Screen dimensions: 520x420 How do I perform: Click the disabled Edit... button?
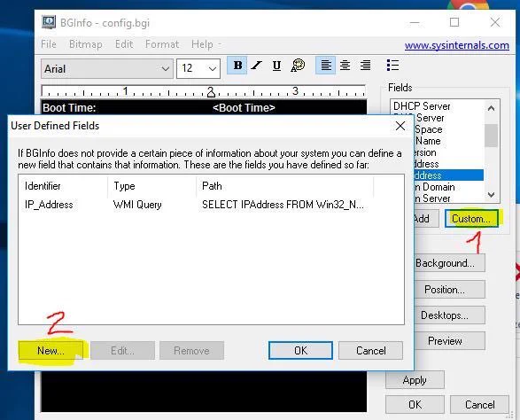click(122, 351)
